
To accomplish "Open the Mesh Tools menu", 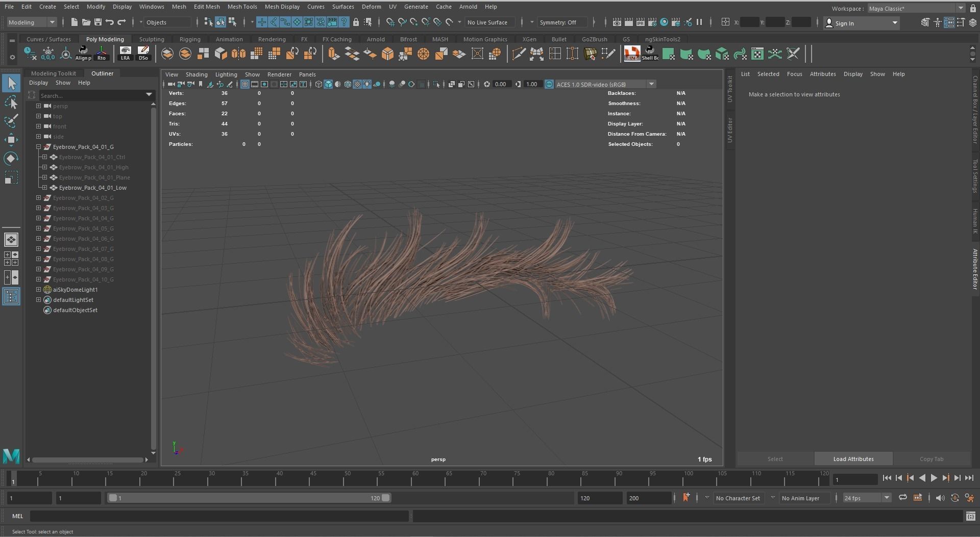I will 242,7.
